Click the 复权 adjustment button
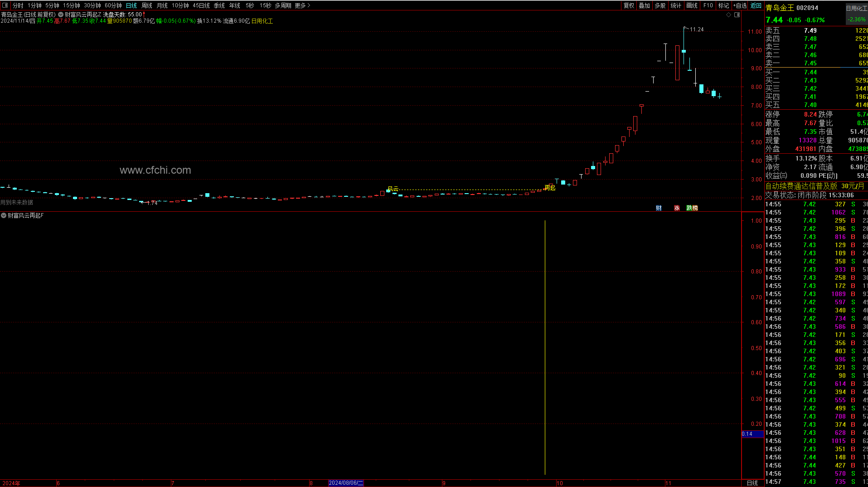The width and height of the screenshot is (868, 487). tap(629, 5)
